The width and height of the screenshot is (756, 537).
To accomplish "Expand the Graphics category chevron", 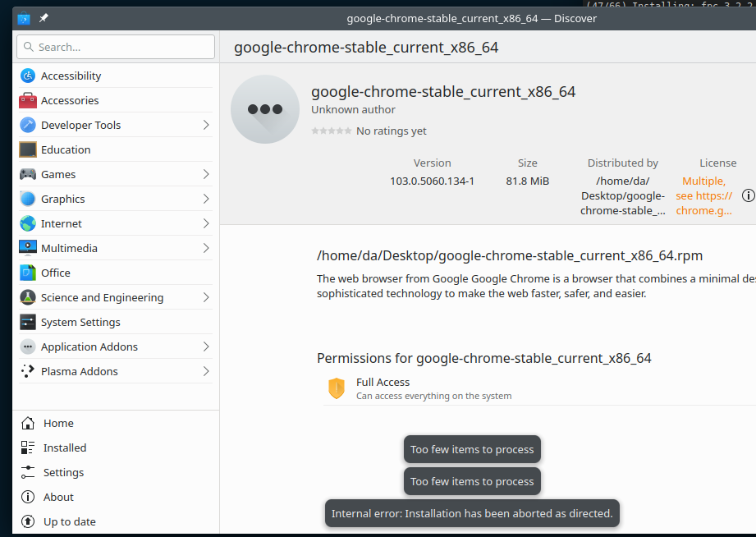I will (206, 199).
